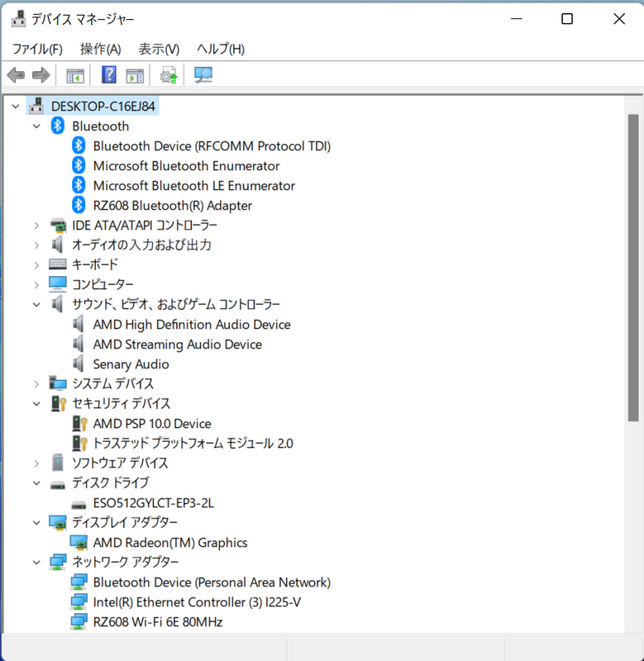Click the システム デバイス icon
This screenshot has width=644, height=661.
pyautogui.click(x=58, y=383)
